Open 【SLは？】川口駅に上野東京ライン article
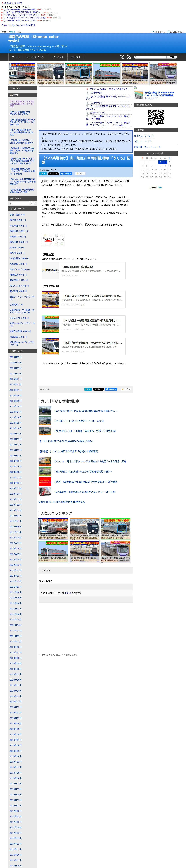Image resolution: width=186 pixels, height=868 pixels. 79,421
